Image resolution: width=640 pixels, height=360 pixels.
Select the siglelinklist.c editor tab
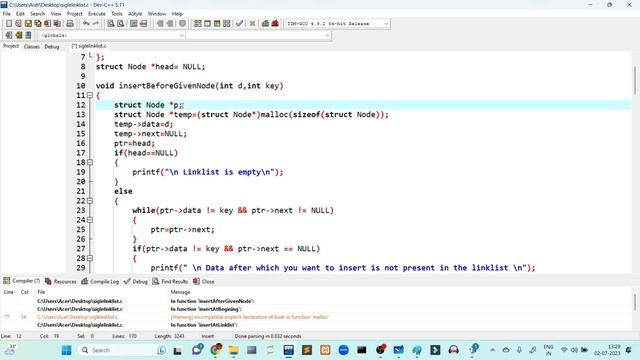click(x=89, y=46)
